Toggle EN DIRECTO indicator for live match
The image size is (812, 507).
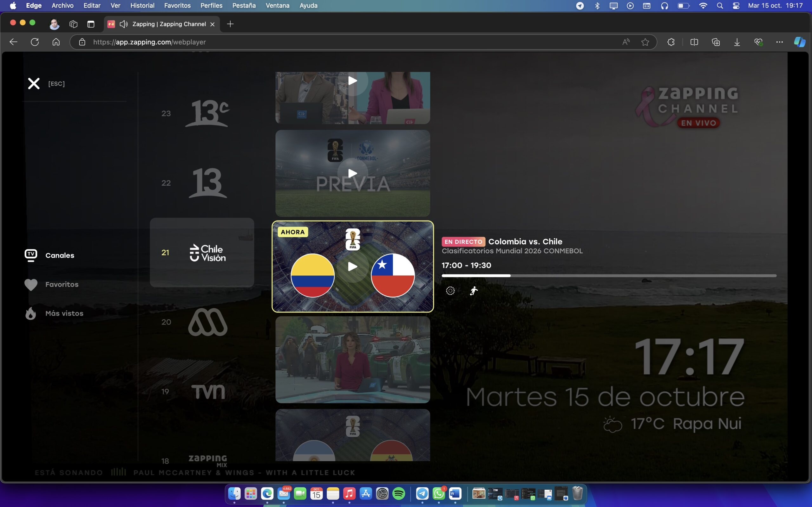tap(462, 241)
